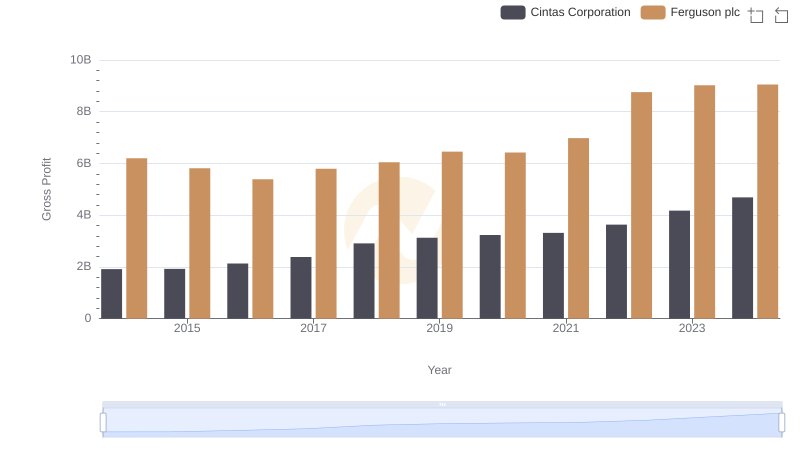Click Cintas Corporation bar for 2015
This screenshot has height=461, width=800.
point(174,294)
